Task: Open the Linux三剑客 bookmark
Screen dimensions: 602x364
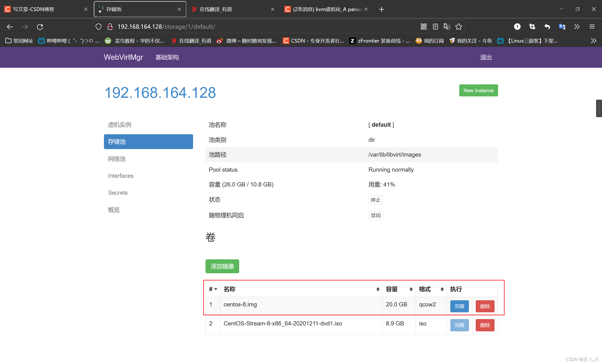Action: (x=527, y=41)
